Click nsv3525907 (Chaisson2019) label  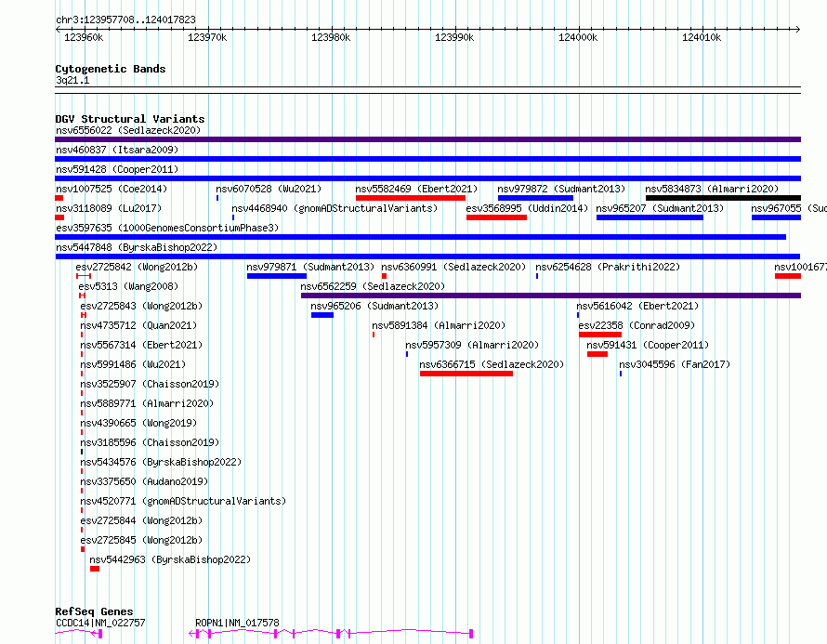click(x=150, y=384)
